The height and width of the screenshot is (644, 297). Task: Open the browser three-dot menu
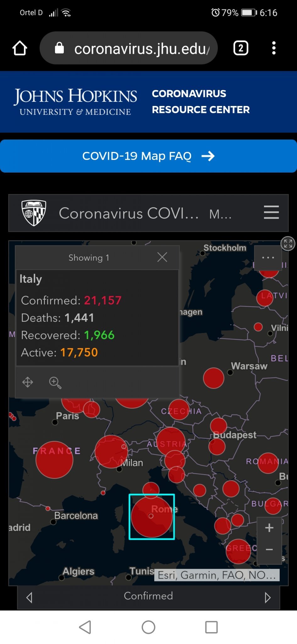[274, 48]
